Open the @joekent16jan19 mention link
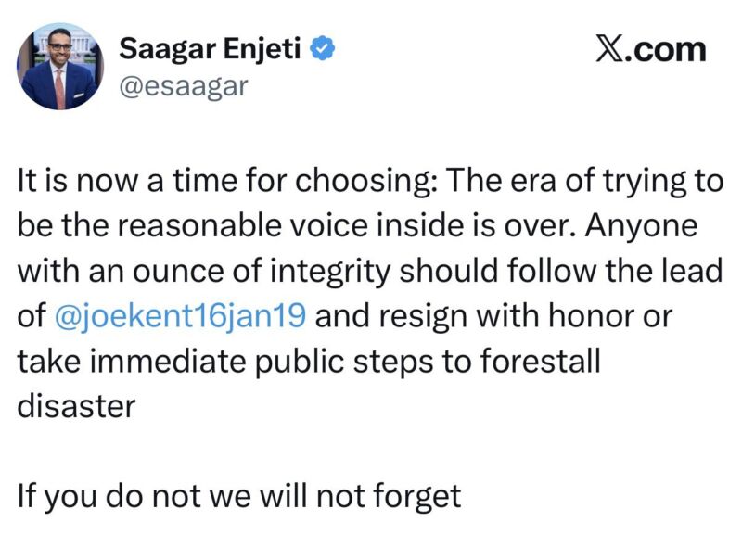 (x=182, y=316)
